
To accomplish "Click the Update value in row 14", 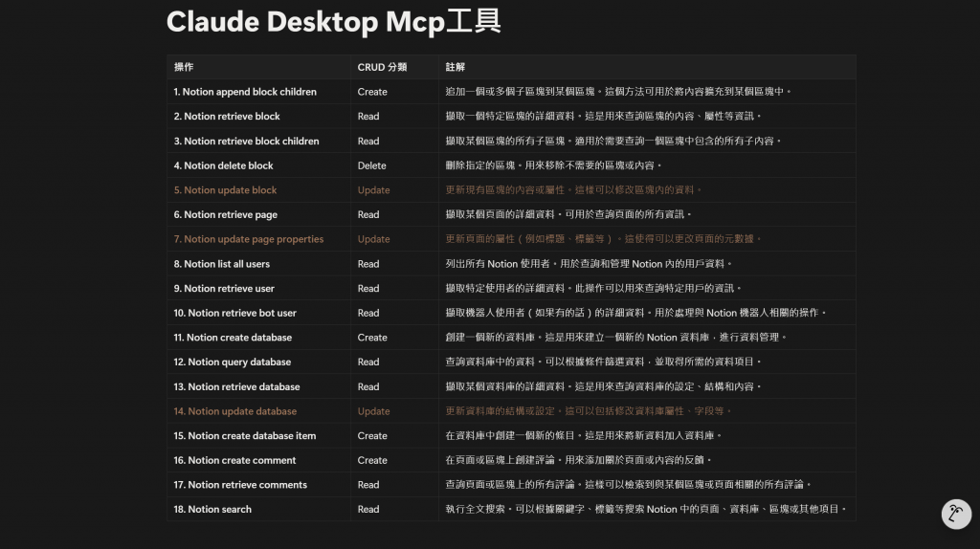I will click(x=374, y=411).
